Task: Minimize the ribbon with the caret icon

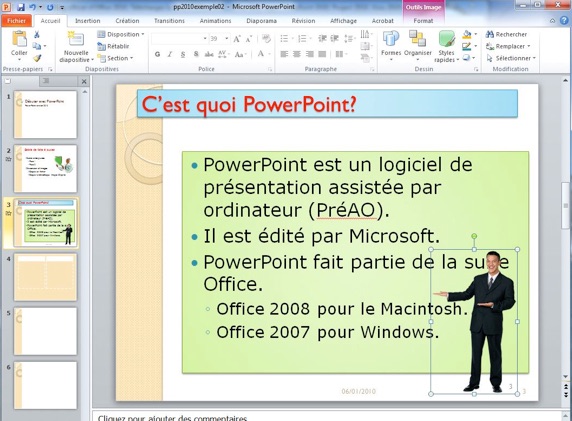Action: pyautogui.click(x=553, y=21)
